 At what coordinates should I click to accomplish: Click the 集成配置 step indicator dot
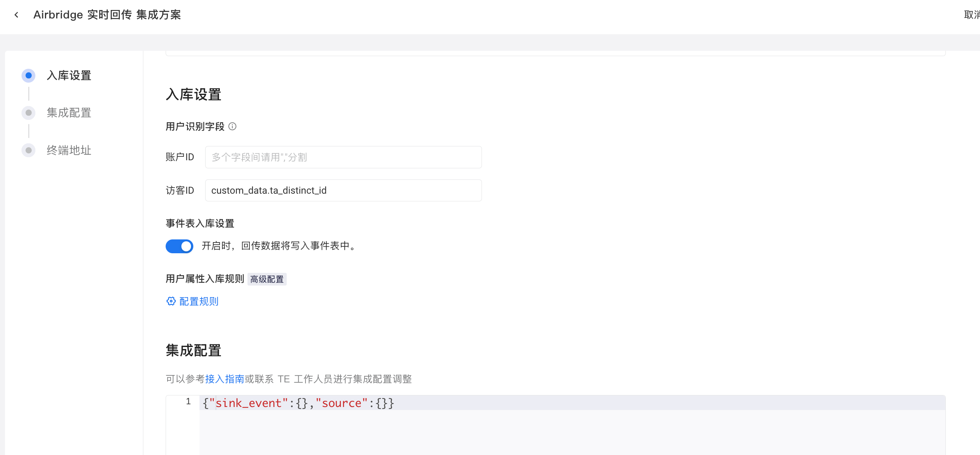28,113
